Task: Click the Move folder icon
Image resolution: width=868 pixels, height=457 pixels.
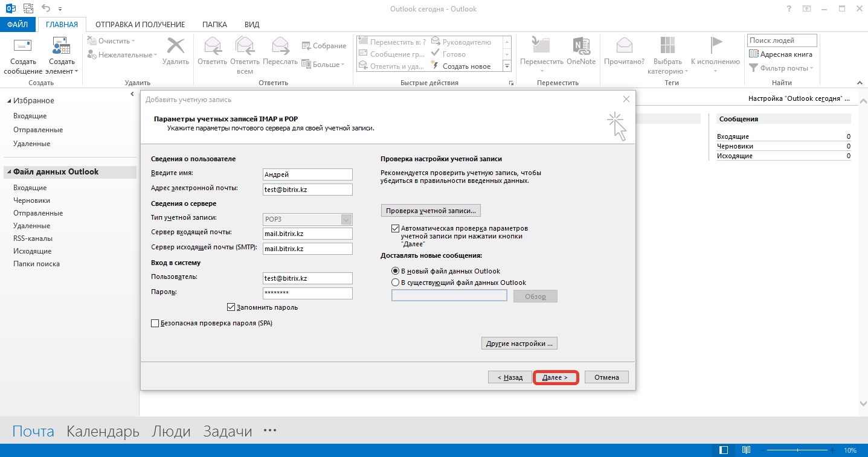Action: click(541, 46)
